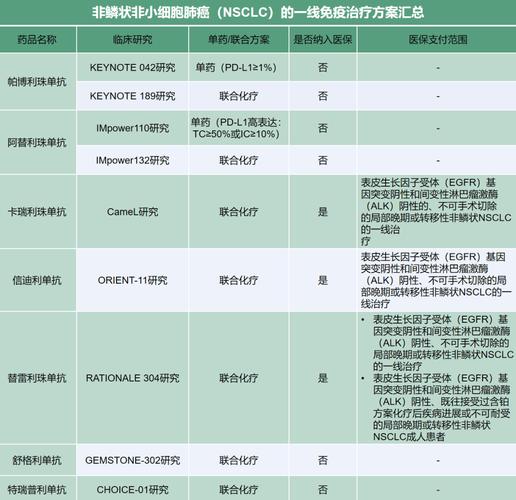Screen dimensions: 516x500
Task: Click 是 in the CameL row
Action: point(323,212)
